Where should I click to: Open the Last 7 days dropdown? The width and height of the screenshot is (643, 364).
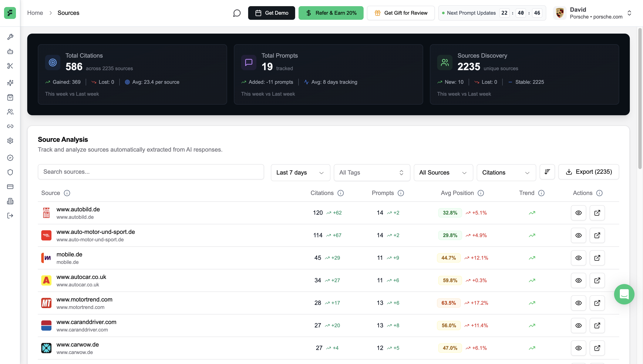click(300, 172)
